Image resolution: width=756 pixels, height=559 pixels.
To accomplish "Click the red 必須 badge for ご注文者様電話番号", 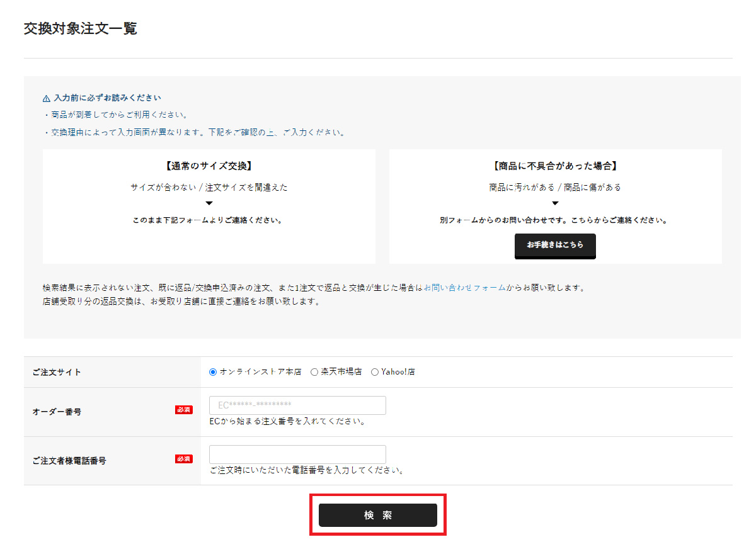I will click(x=183, y=459).
